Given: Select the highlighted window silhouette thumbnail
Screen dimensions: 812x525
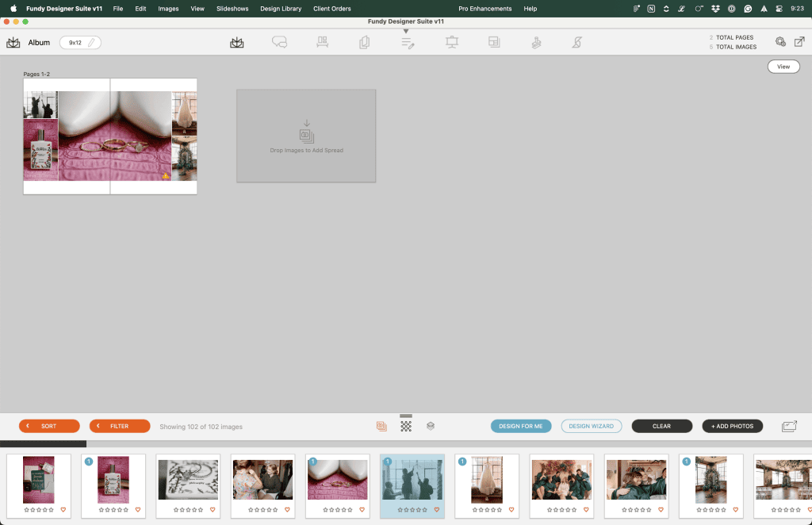Looking at the screenshot, I should (x=412, y=480).
